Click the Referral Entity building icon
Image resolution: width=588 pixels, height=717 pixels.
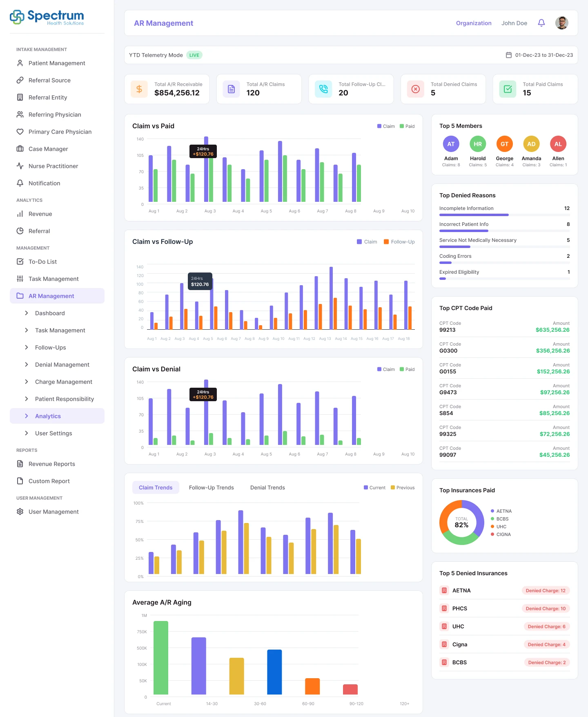(x=20, y=97)
